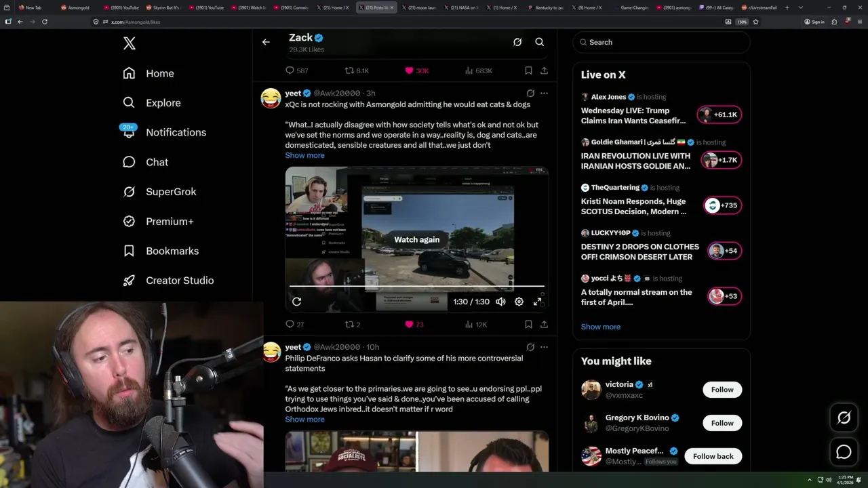Open the Home page from the sidebar
This screenshot has height=488, width=868.
[149, 73]
